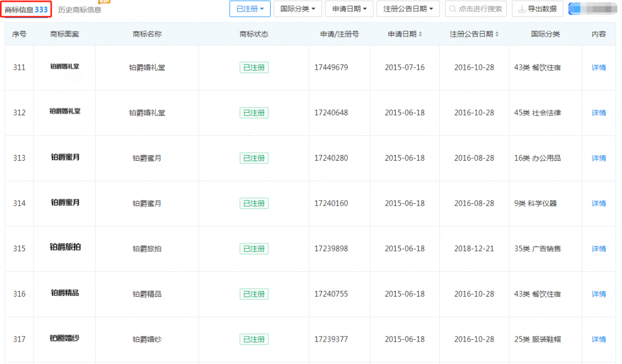
Task: Click trademark name 铂爵婚礼堂 in row 312
Action: point(147,113)
